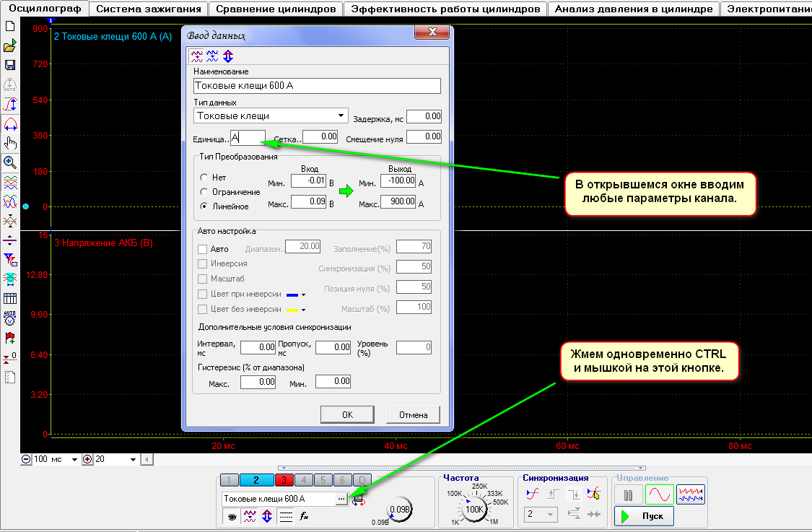Click the blue vertical scale arrows icon
812x532 pixels.
click(x=266, y=516)
